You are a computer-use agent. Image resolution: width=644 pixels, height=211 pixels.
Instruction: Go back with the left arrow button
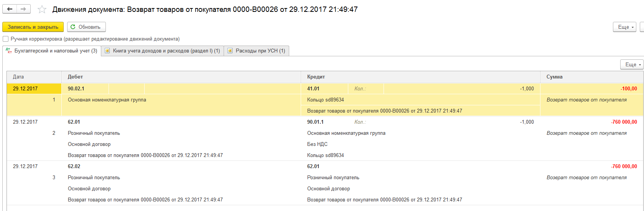[10, 9]
